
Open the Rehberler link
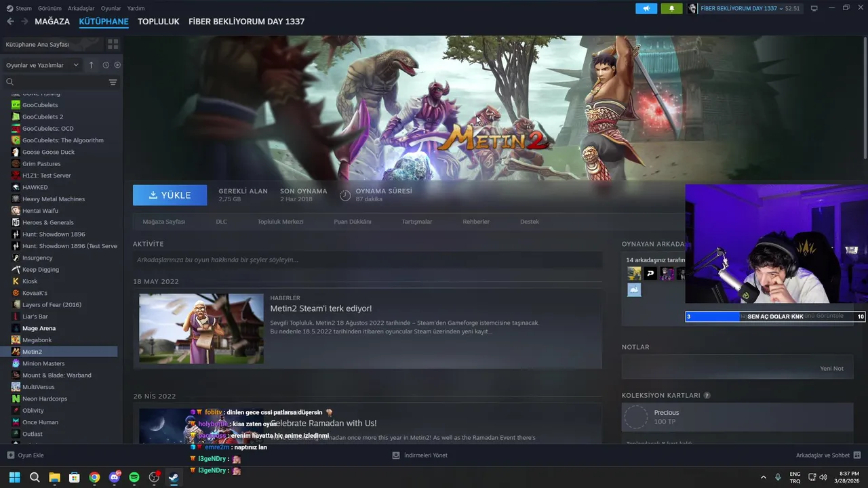(476, 222)
